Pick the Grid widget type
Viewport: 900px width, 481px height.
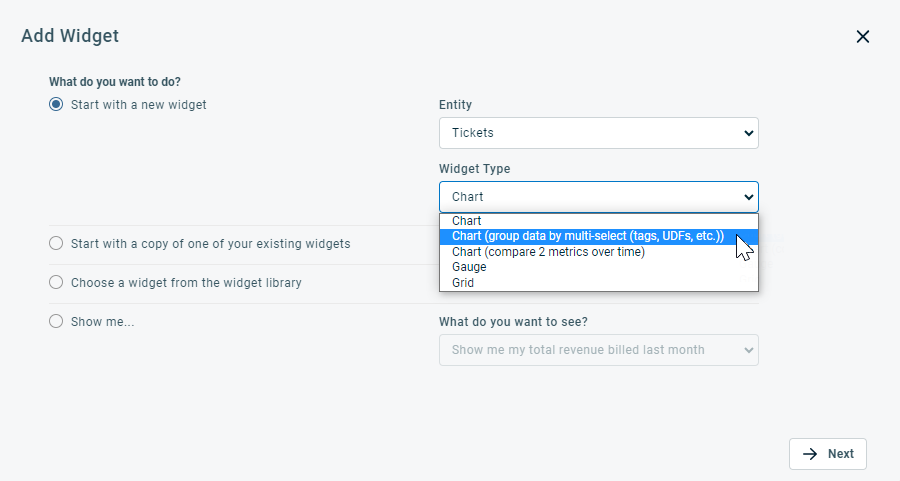(463, 283)
